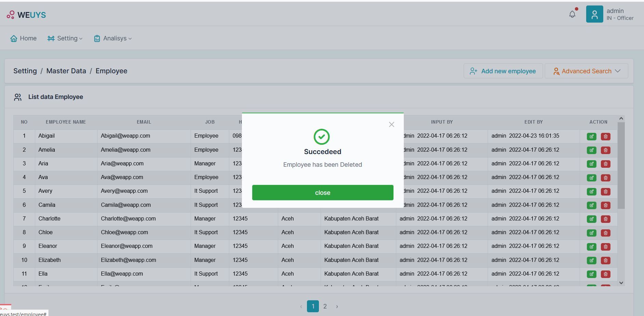Click the admin user avatar icon
This screenshot has height=316, width=644.
(x=594, y=14)
